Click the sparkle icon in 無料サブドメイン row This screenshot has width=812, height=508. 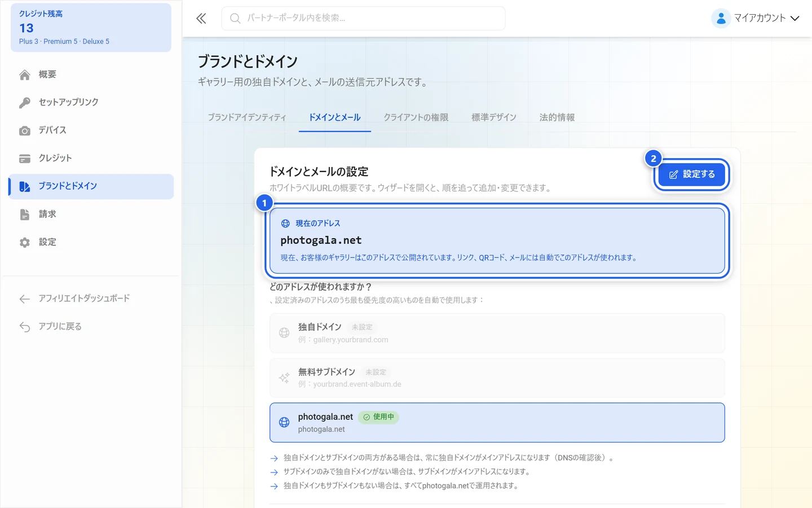[284, 378]
